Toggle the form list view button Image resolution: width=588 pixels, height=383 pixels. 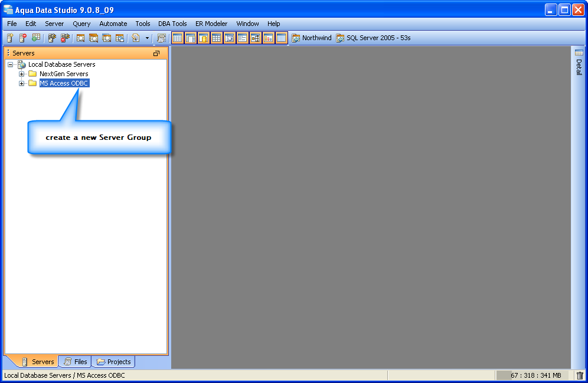tap(242, 38)
